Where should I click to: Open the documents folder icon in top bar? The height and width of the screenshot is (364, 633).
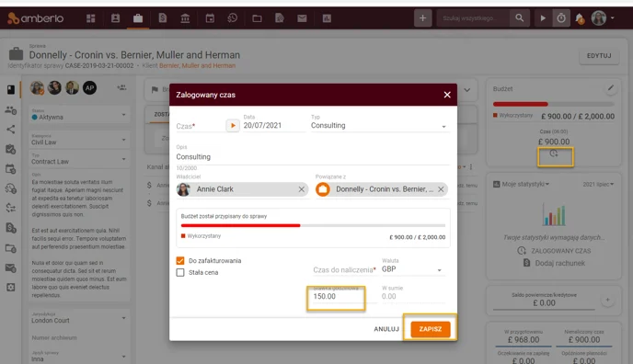258,18
